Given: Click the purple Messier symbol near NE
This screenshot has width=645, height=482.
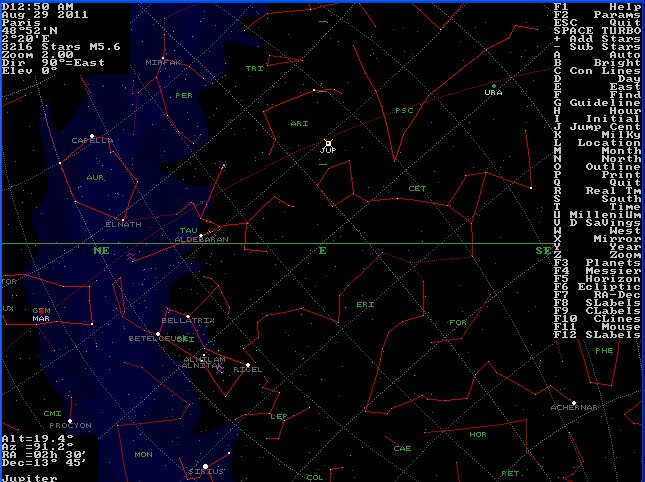Looking at the screenshot, I should [x=131, y=257].
